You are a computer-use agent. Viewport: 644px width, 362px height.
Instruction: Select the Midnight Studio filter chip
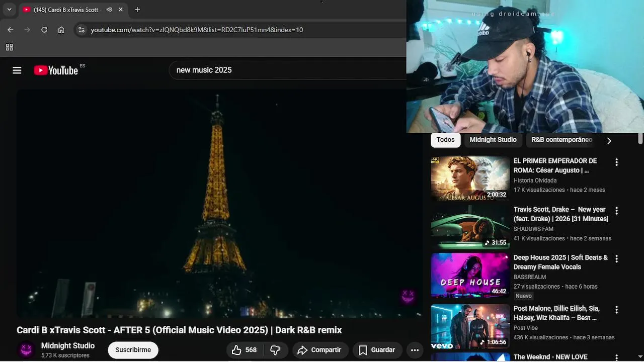pyautogui.click(x=493, y=140)
